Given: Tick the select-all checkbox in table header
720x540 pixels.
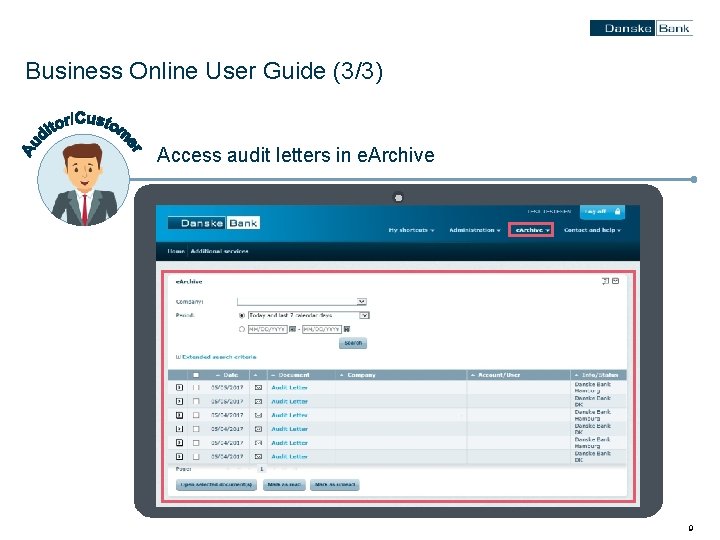Looking at the screenshot, I should point(196,375).
